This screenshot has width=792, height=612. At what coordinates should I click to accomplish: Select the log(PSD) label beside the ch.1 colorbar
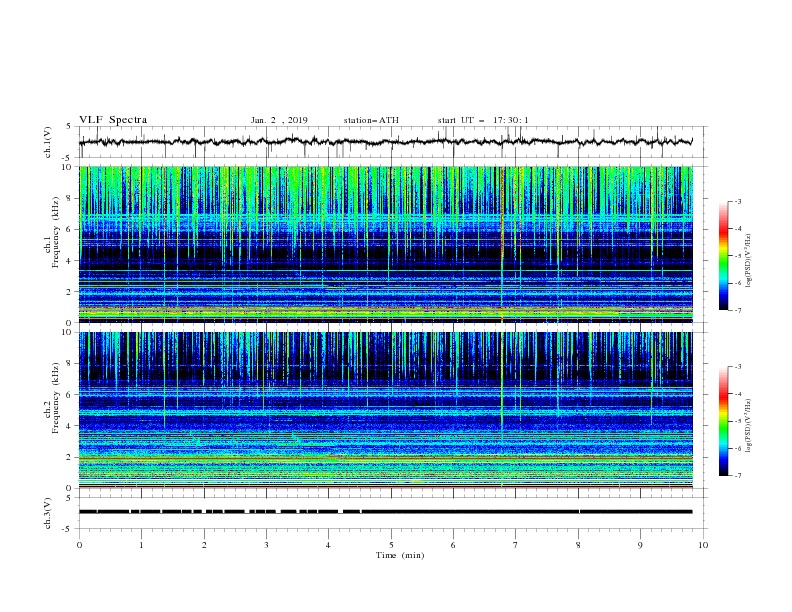coord(749,261)
